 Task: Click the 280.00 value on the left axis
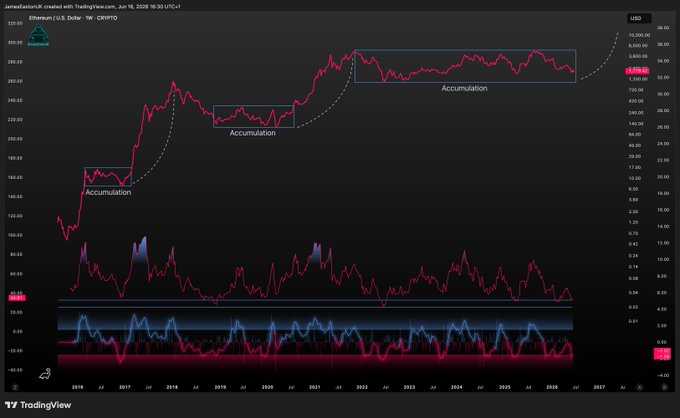(15, 62)
